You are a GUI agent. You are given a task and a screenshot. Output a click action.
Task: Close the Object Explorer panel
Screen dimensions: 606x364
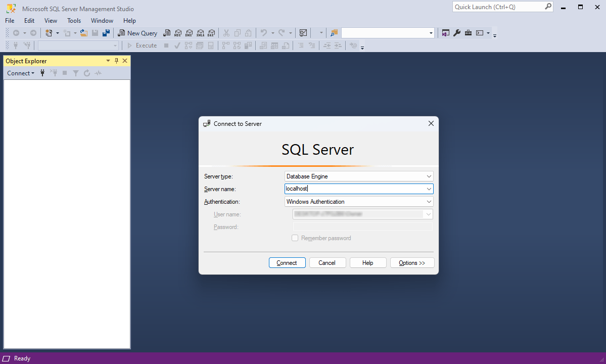click(x=125, y=61)
